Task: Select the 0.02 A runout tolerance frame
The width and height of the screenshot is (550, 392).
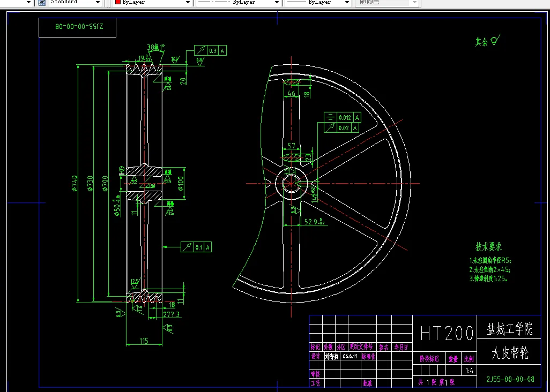Action: [342, 128]
